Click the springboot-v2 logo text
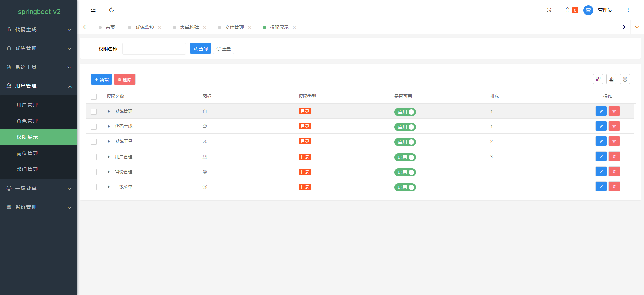Screen dimensions: 644x295 click(x=39, y=12)
